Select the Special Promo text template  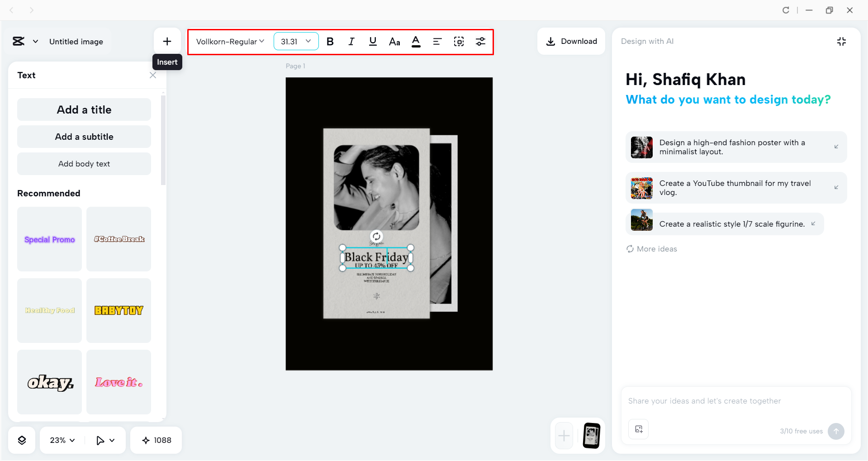coord(49,239)
